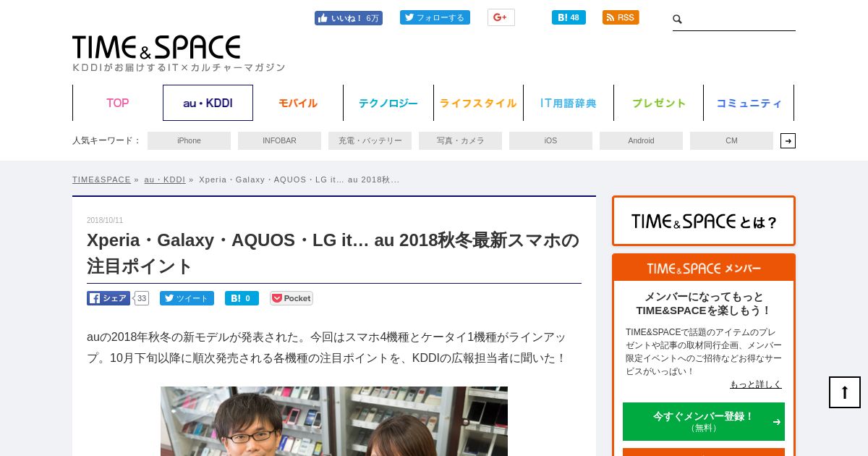
Task: Click the もっと詳しく link
Action: click(x=756, y=384)
